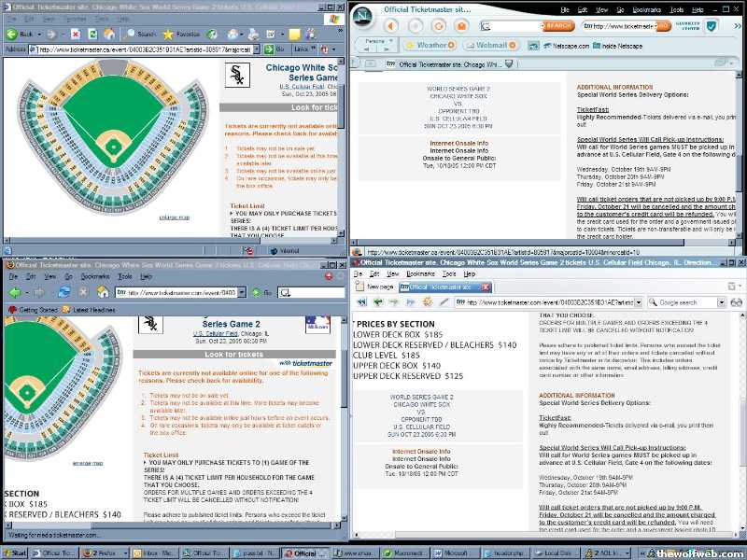Open Favorites star in IE toolbar
This screenshot has width=747, height=560.
tap(169, 34)
